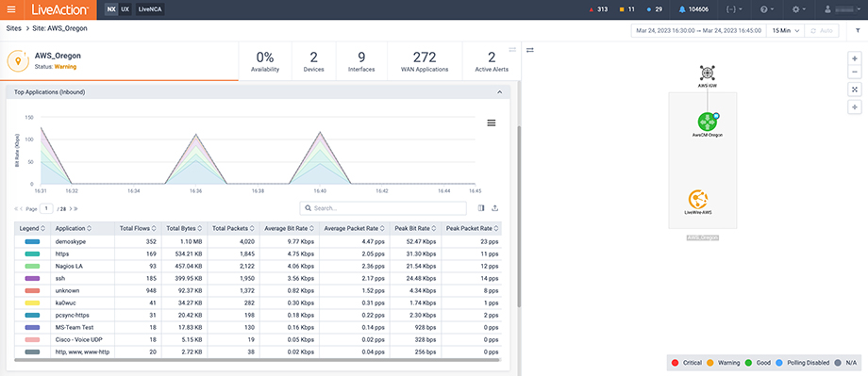The height and width of the screenshot is (376, 868).
Task: Open table column chooser icon
Action: coord(480,208)
